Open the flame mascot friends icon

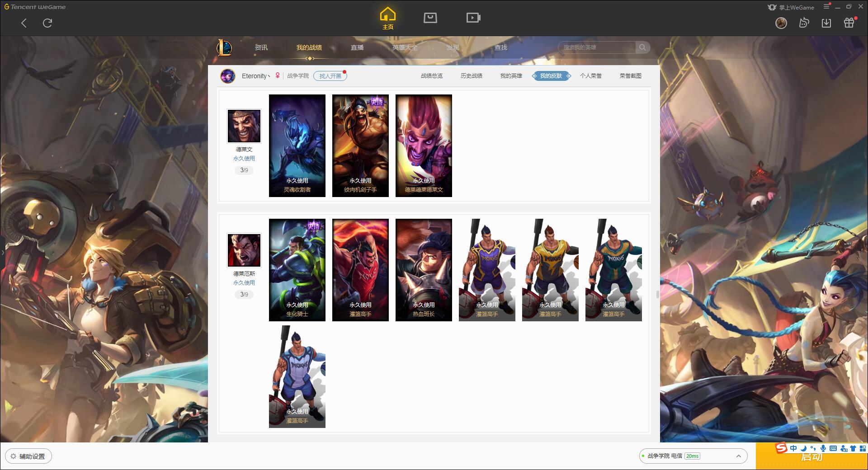click(x=804, y=23)
